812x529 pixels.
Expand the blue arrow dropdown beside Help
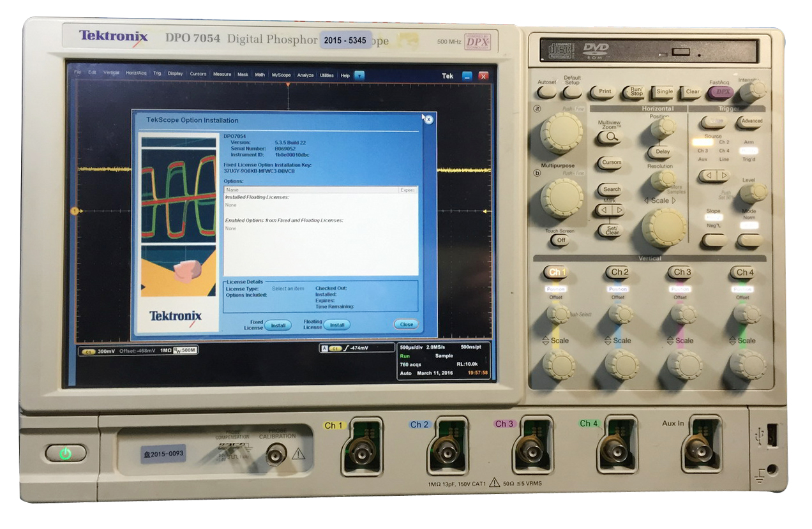pos(359,75)
